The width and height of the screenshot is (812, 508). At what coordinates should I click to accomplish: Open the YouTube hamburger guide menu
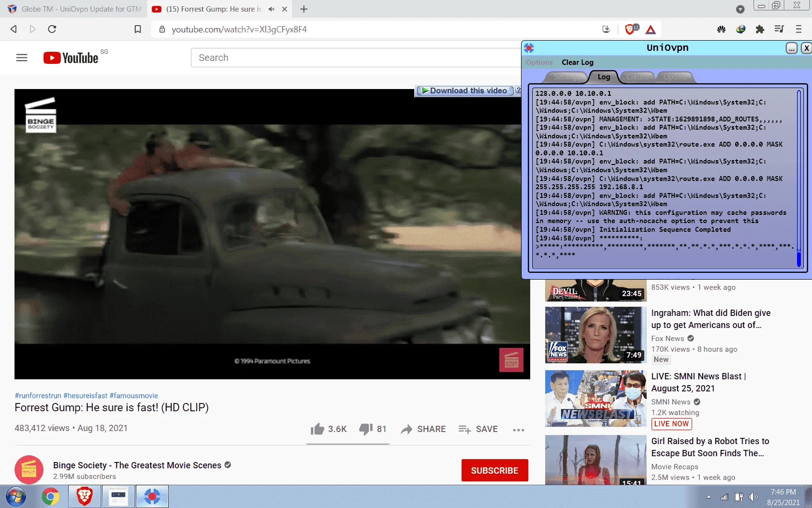[x=22, y=58]
